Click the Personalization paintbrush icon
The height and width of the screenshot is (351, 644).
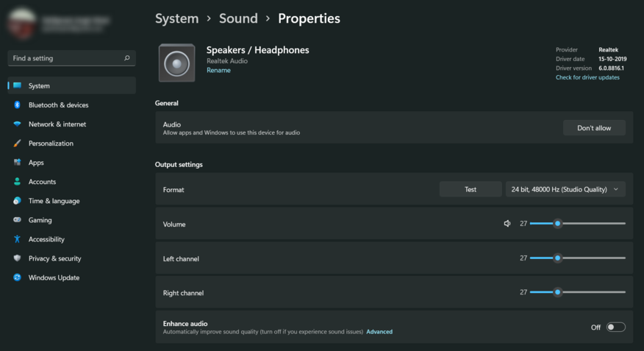17,143
